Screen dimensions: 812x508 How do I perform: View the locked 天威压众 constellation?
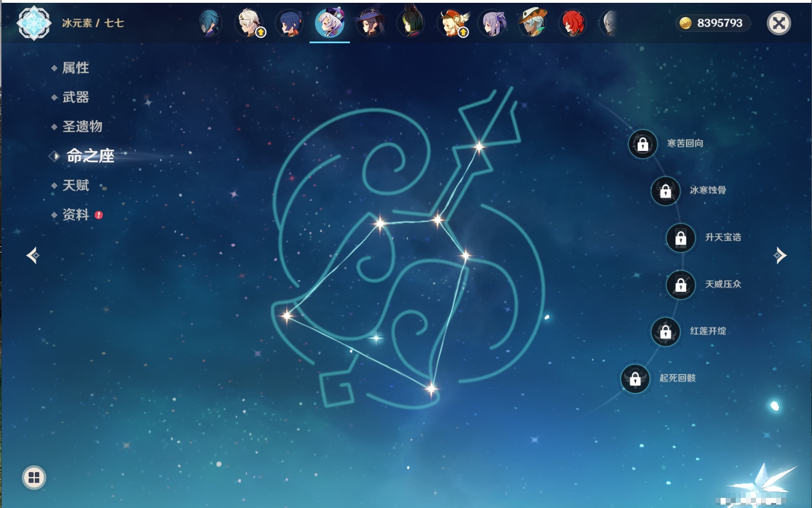tap(681, 285)
